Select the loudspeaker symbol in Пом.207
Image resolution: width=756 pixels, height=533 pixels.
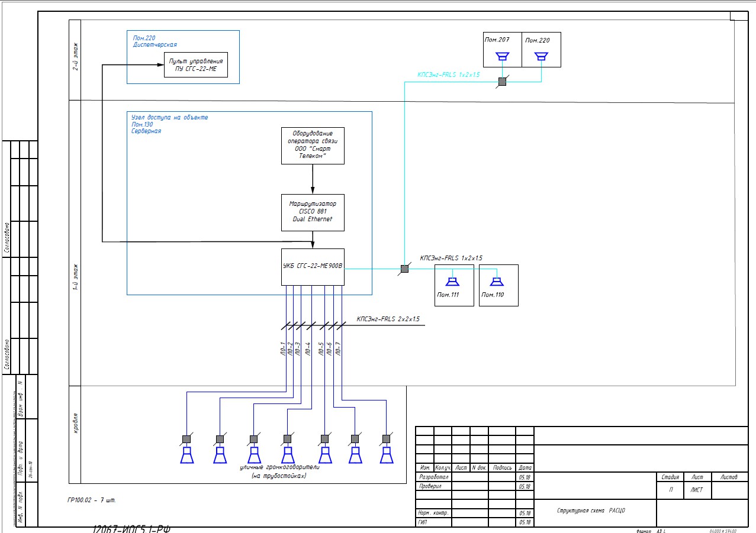503,56
